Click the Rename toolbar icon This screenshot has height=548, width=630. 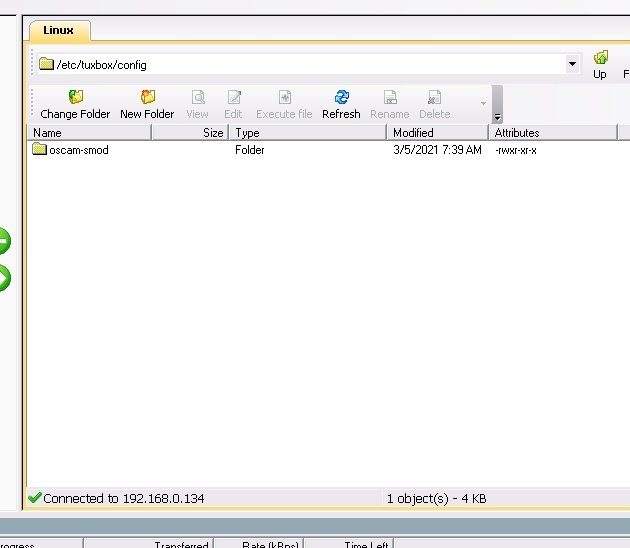tap(390, 103)
